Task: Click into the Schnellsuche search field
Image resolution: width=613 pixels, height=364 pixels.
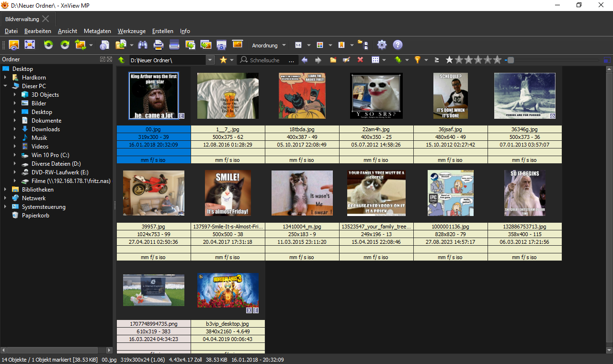Action: [x=268, y=60]
